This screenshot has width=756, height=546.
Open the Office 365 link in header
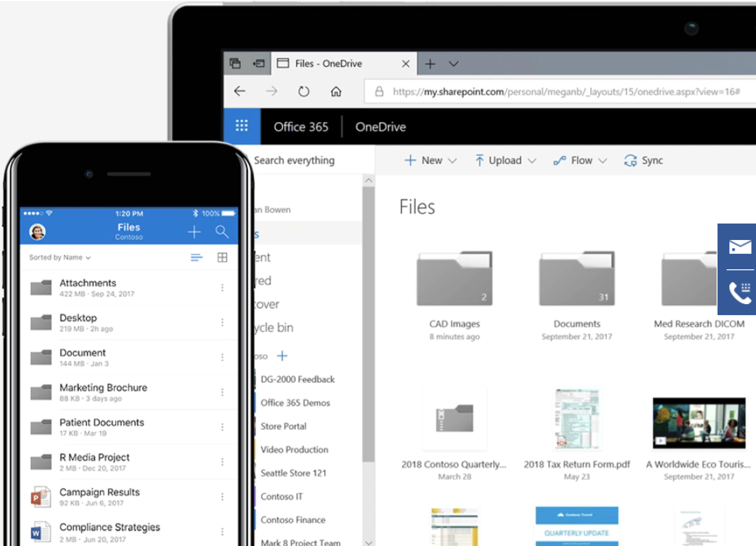click(301, 127)
